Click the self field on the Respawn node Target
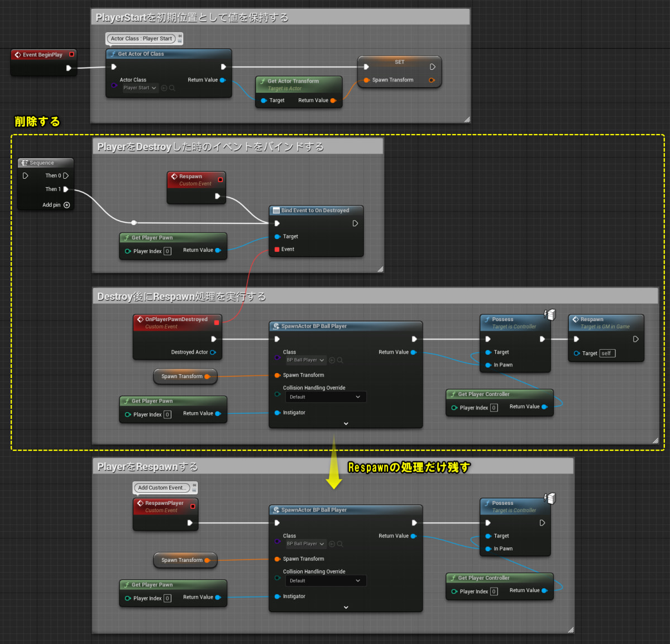The width and height of the screenshot is (670, 644). pyautogui.click(x=607, y=353)
